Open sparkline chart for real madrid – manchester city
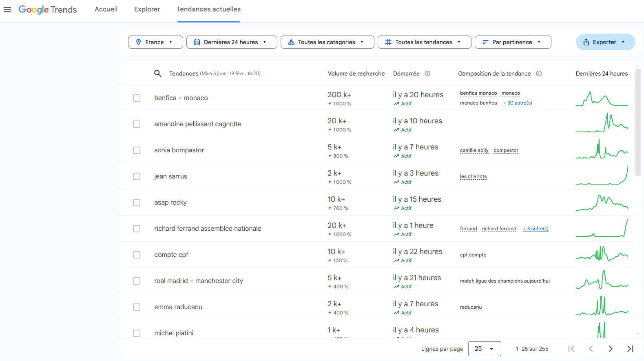The image size is (644, 361). click(602, 281)
